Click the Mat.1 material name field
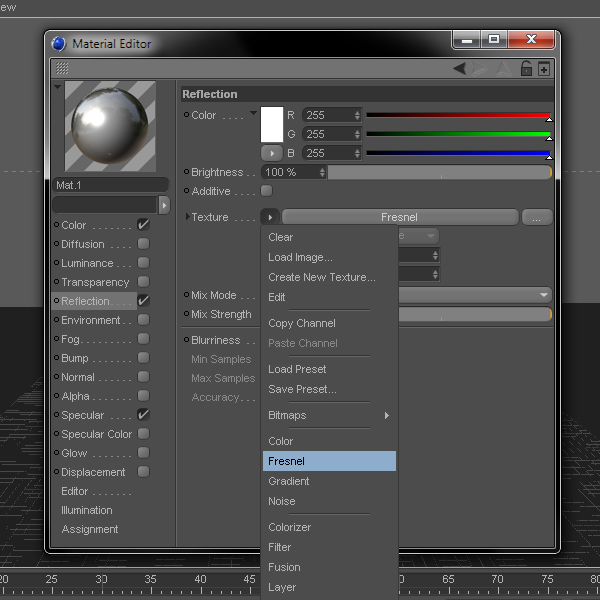This screenshot has height=600, width=600. (x=111, y=185)
